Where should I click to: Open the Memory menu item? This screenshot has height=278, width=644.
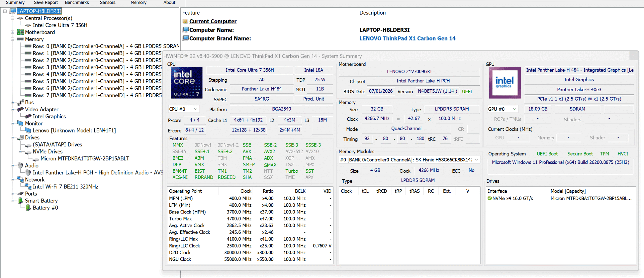138,3
